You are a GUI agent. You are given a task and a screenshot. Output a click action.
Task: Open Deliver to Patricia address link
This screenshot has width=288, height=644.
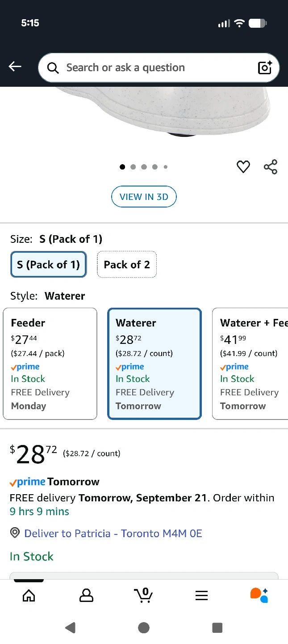[x=113, y=534]
